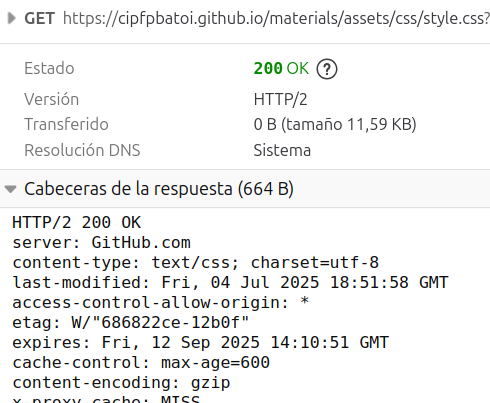Click the Cabeceras de la respuesta heading

coord(159,189)
